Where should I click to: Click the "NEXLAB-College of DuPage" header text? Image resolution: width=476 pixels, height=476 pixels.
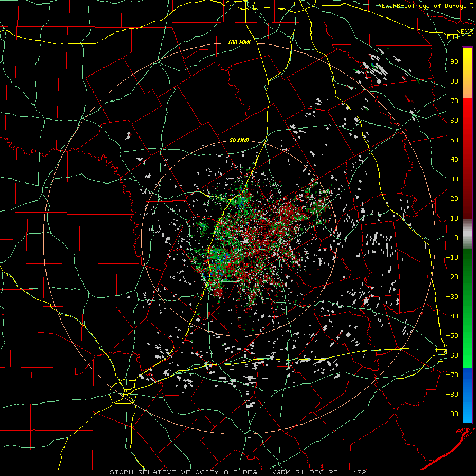(x=422, y=6)
